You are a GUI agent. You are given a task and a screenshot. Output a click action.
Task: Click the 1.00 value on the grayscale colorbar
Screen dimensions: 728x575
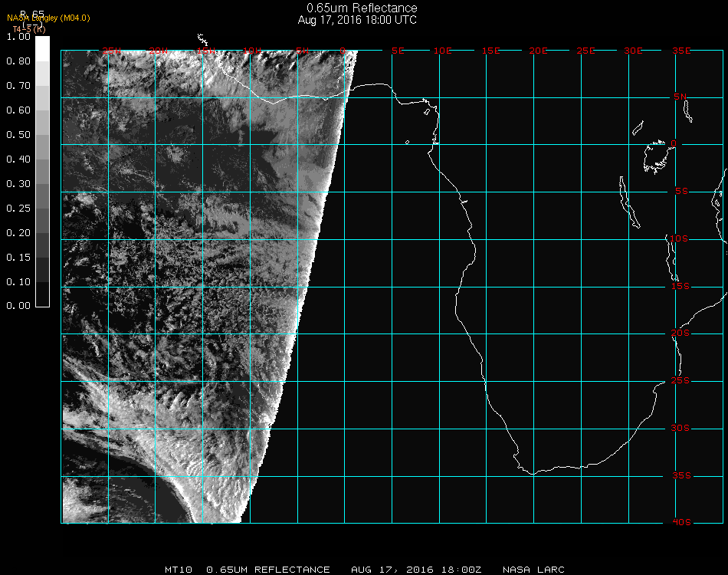(x=18, y=37)
